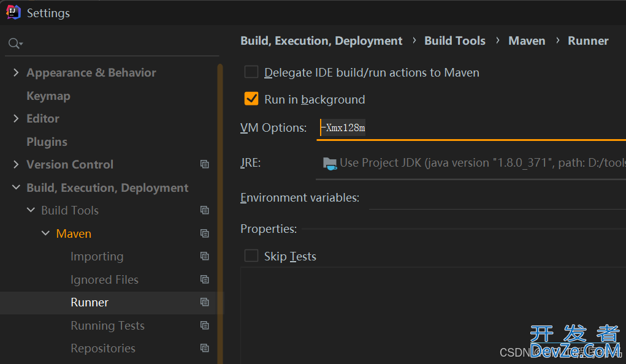Click the project-level icon beside Importing
Viewport: 626px width, 364px height.
click(x=205, y=256)
